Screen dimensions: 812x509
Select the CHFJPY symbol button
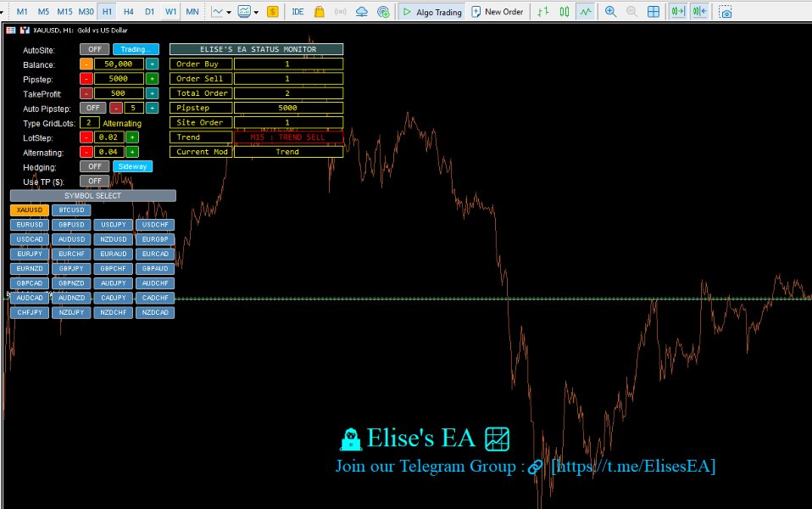pyautogui.click(x=30, y=312)
